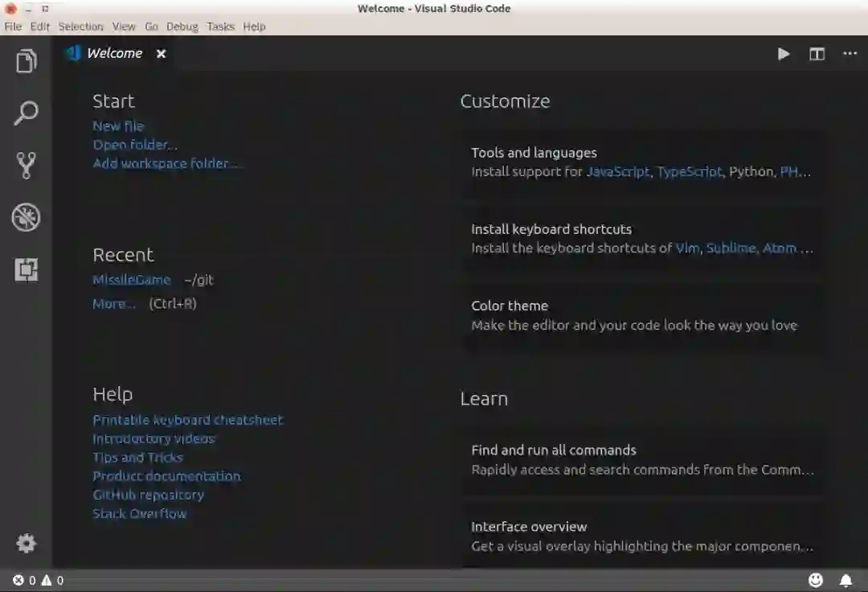Open recent MissileGame folder
Viewport: 868px width, 592px height.
pyautogui.click(x=132, y=280)
